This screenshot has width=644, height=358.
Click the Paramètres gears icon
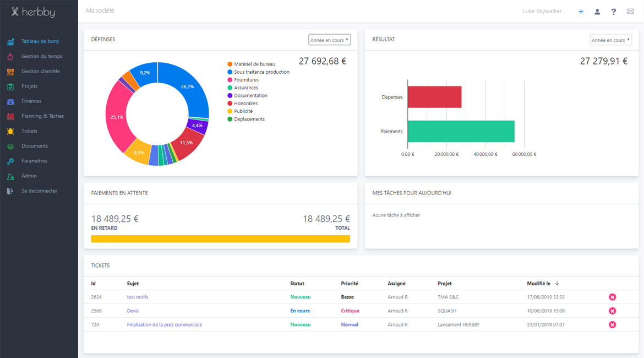point(10,161)
